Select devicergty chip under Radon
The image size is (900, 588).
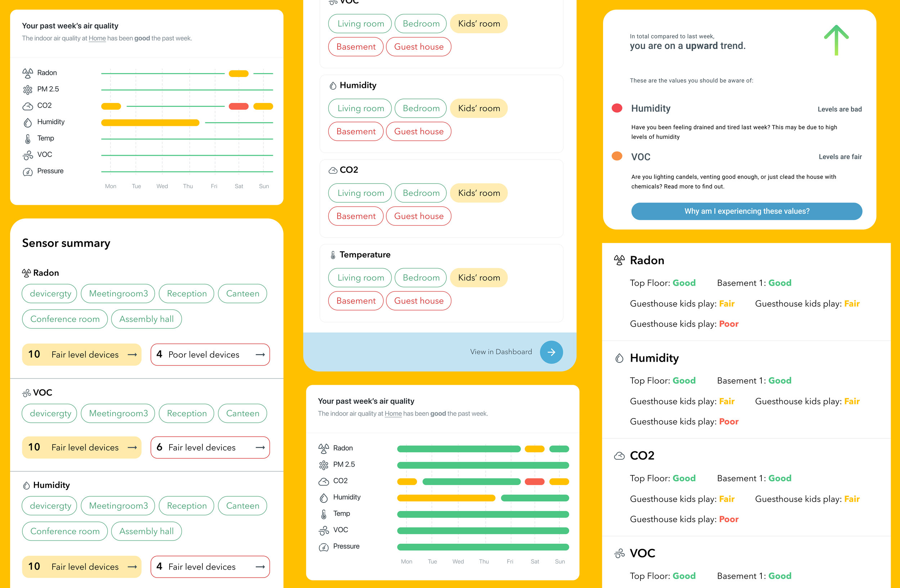tap(50, 294)
